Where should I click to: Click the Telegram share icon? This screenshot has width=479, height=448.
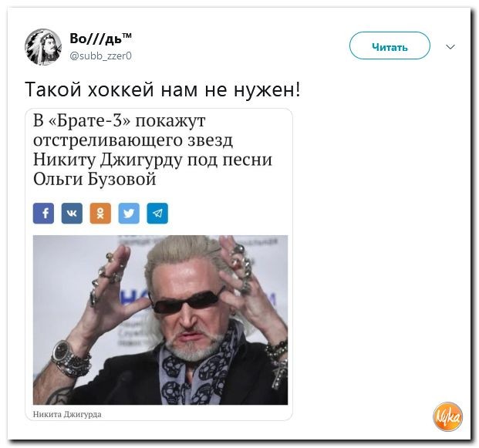coord(157,213)
